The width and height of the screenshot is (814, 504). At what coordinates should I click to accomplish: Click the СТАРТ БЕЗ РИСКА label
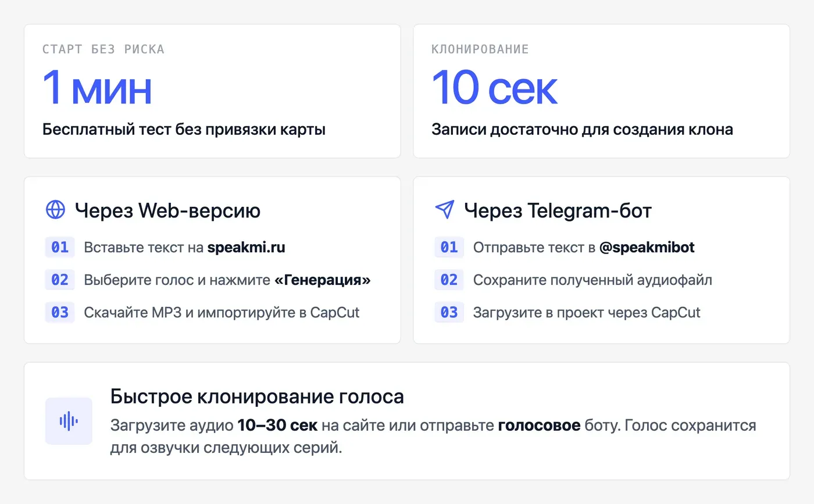(x=103, y=49)
